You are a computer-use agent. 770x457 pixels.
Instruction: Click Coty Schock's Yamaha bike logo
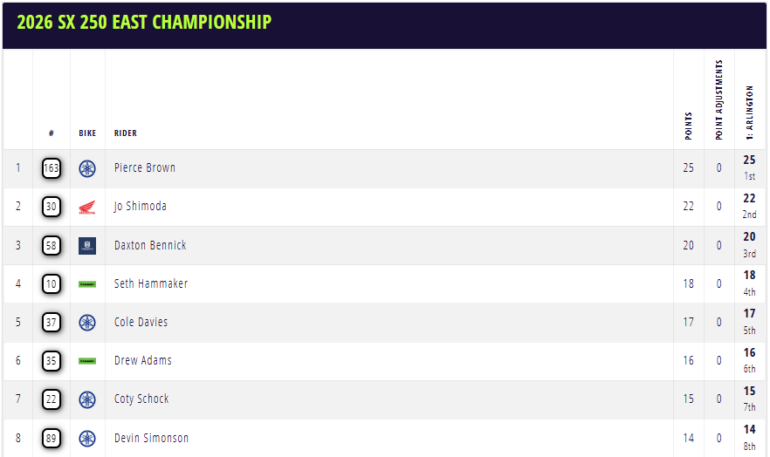(x=87, y=399)
